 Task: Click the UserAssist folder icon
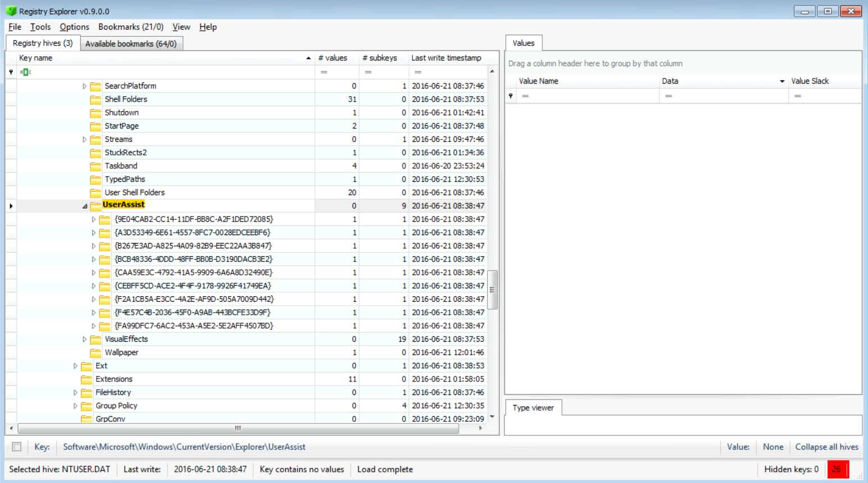pos(95,206)
